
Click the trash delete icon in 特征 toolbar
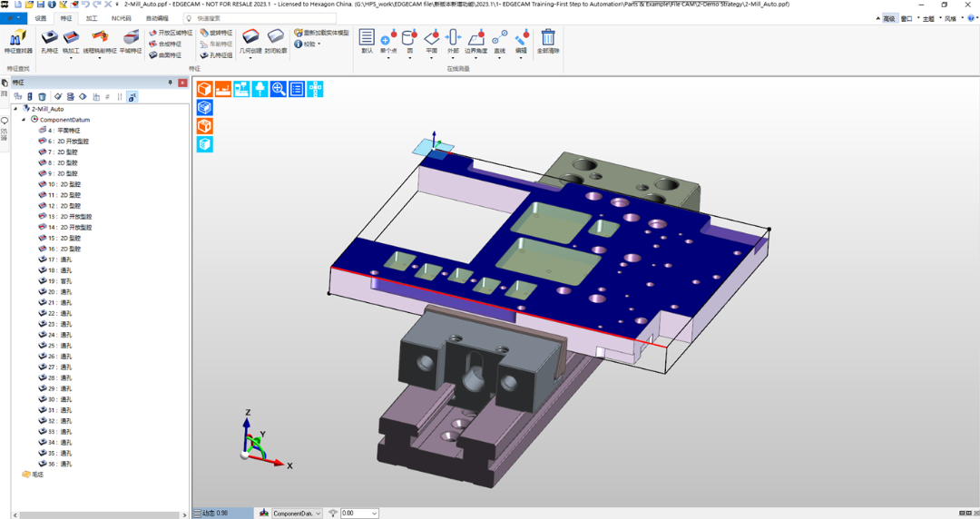tap(42, 97)
